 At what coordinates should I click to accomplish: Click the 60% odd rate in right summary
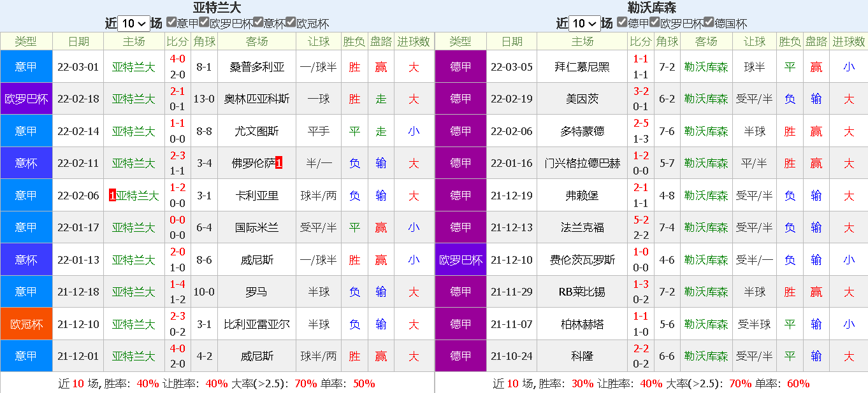point(798,383)
